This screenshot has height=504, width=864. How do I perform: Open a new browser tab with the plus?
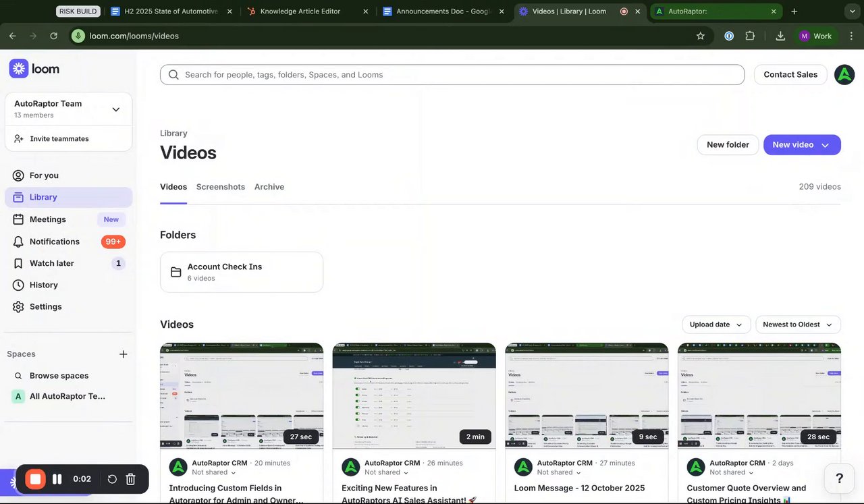[794, 11]
